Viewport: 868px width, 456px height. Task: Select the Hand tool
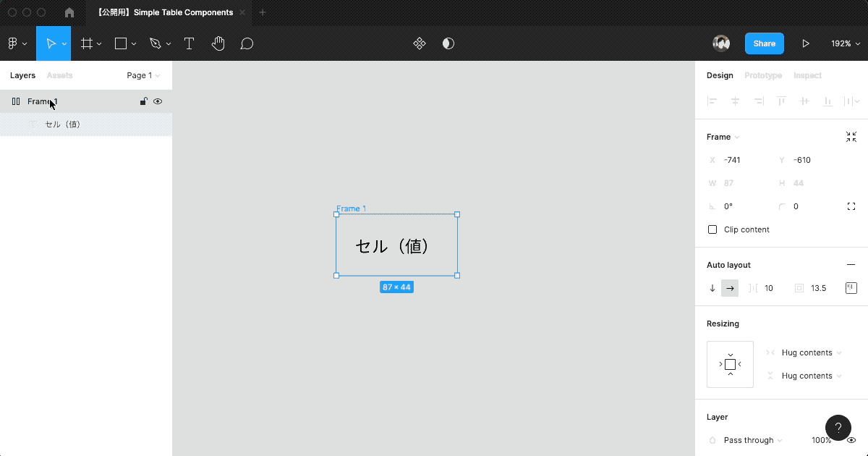pyautogui.click(x=218, y=43)
